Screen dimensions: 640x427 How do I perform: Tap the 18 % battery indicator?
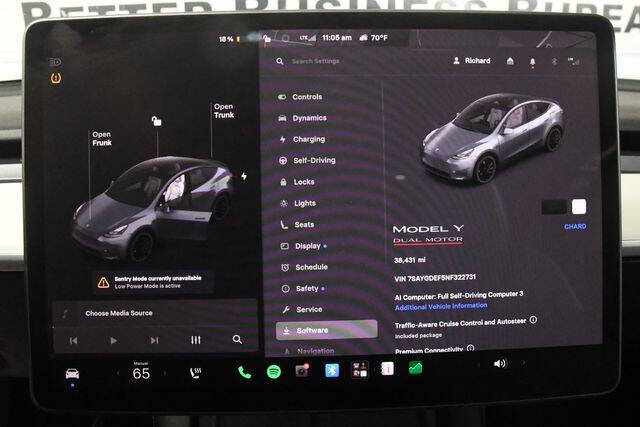click(x=229, y=39)
